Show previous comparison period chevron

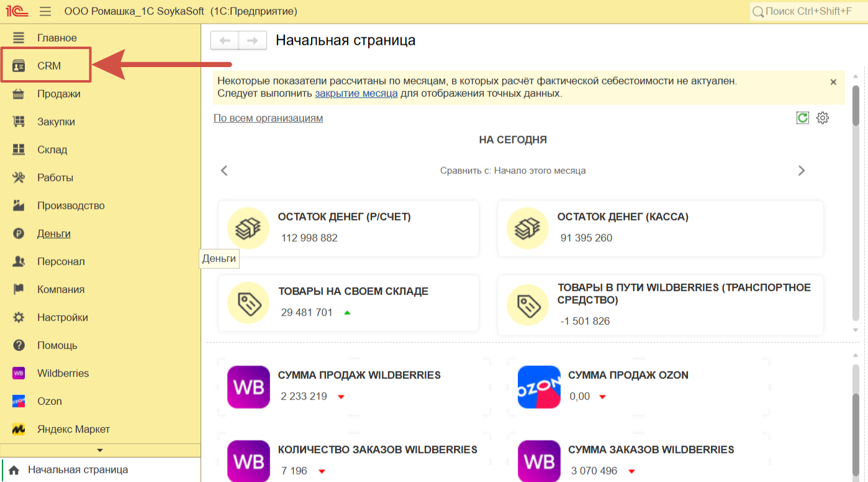coord(225,170)
